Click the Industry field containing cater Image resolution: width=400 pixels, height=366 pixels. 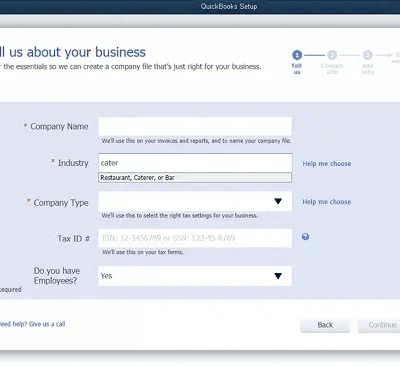tap(195, 163)
